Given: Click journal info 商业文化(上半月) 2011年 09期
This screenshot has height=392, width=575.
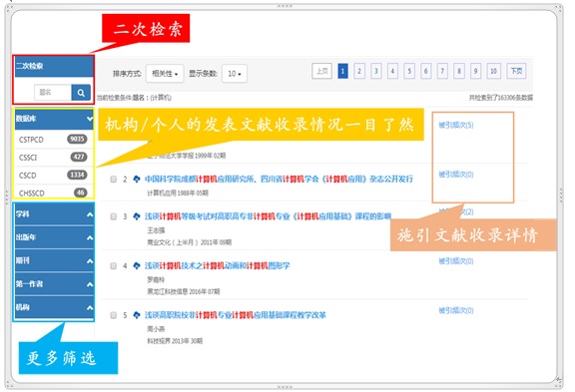Looking at the screenshot, I should point(190,242).
